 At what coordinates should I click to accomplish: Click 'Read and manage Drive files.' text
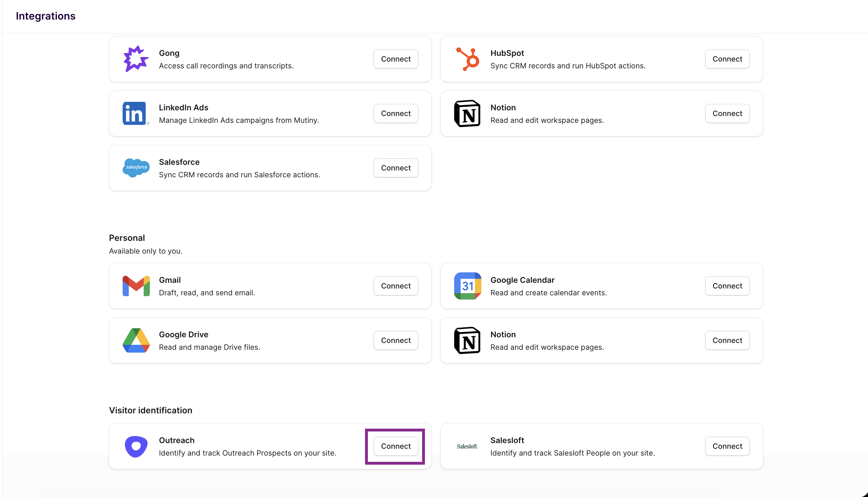point(209,347)
